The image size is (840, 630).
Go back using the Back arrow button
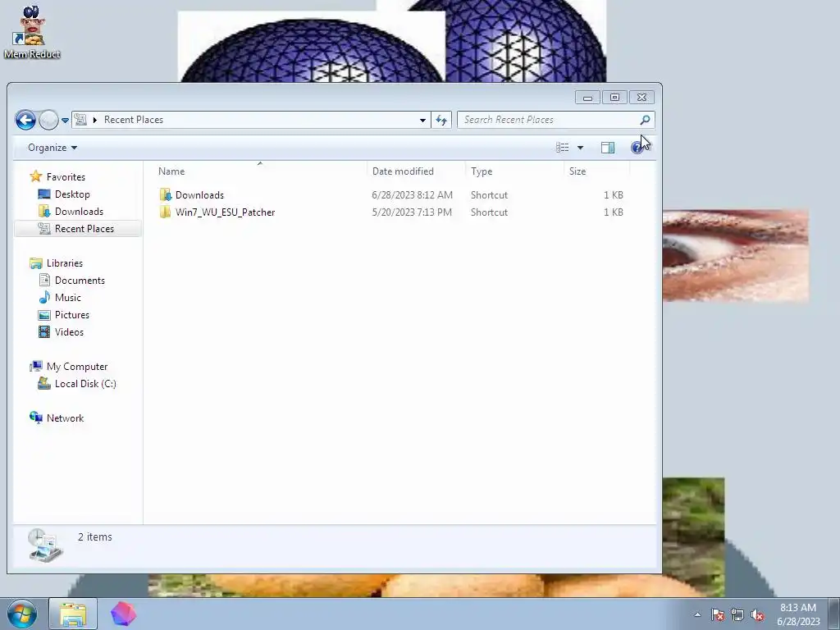pyautogui.click(x=25, y=120)
